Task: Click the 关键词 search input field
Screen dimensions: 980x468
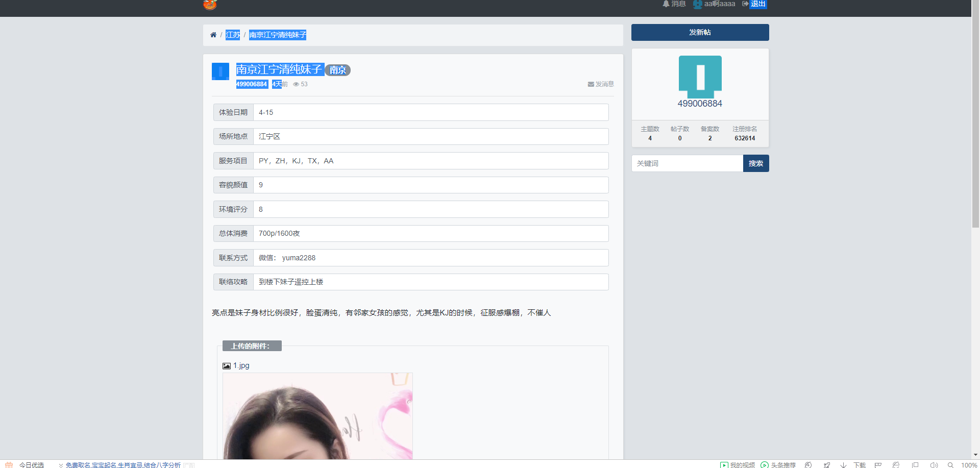Action: click(687, 163)
